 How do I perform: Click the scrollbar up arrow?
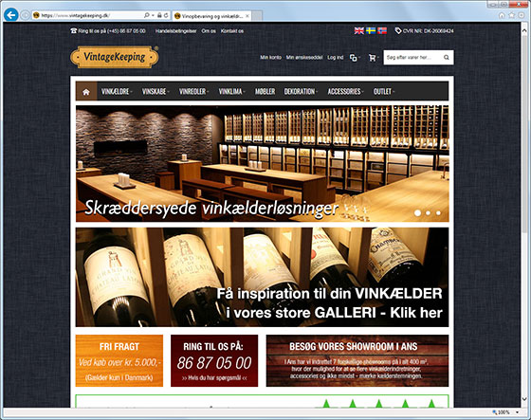[524, 30]
